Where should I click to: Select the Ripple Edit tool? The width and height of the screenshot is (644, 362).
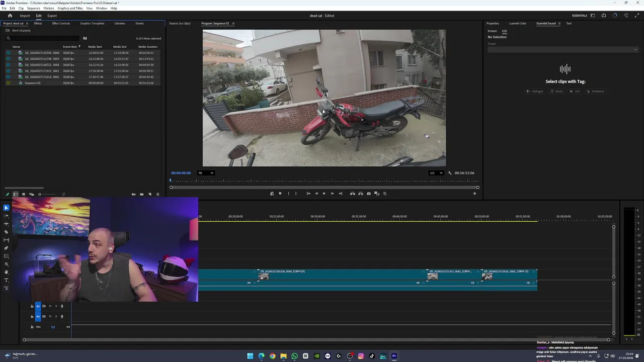click(6, 224)
